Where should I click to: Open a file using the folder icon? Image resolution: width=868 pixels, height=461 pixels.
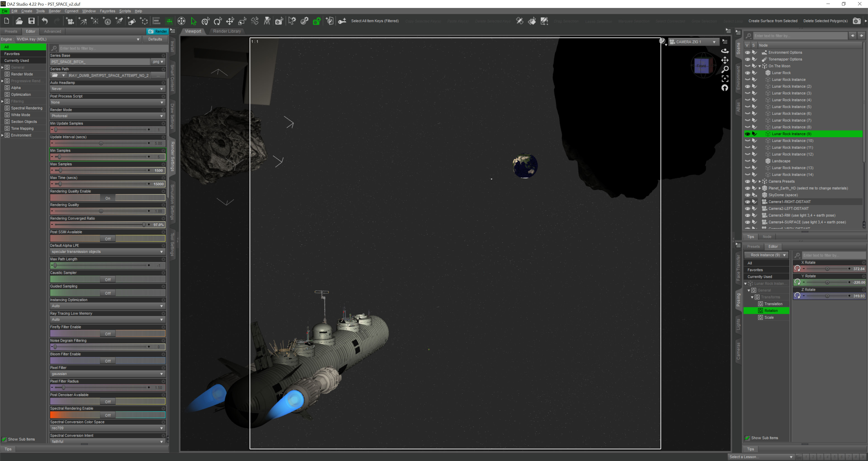tap(19, 21)
